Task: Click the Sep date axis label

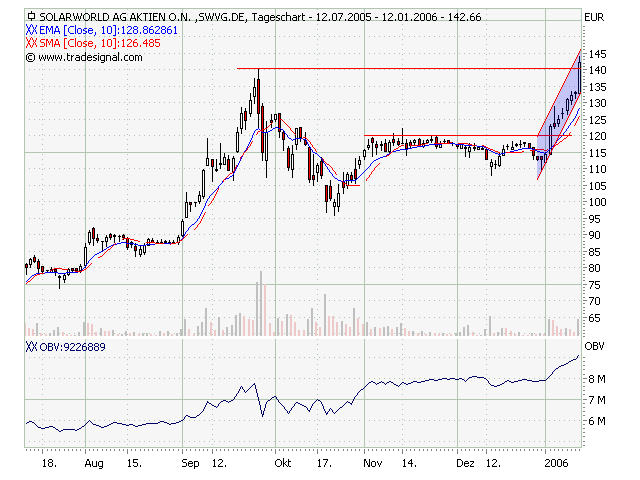Action: 191,464
